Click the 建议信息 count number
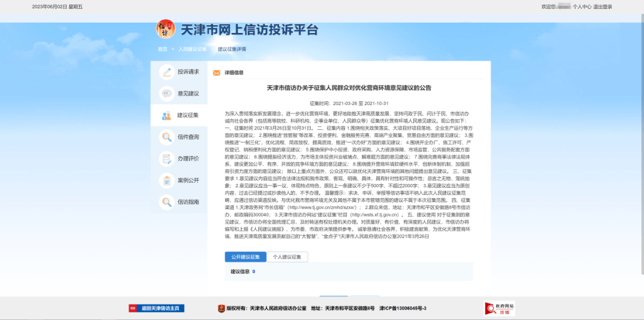The height and width of the screenshot is (320, 644). tap(253, 272)
